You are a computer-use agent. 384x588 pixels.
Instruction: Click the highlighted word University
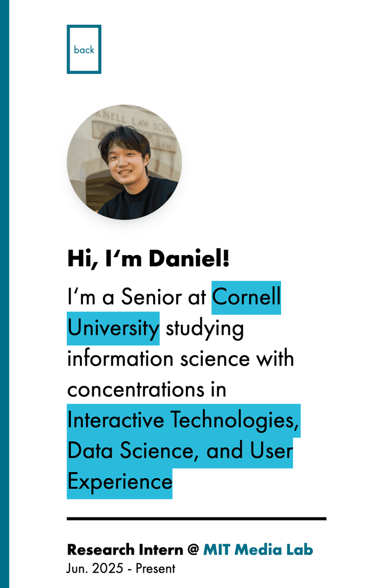tap(113, 328)
